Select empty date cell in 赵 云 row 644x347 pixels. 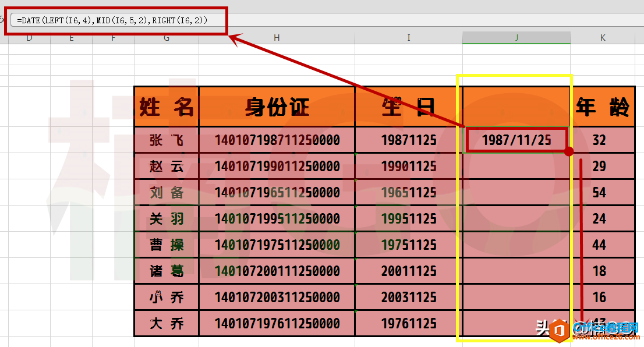[516, 167]
